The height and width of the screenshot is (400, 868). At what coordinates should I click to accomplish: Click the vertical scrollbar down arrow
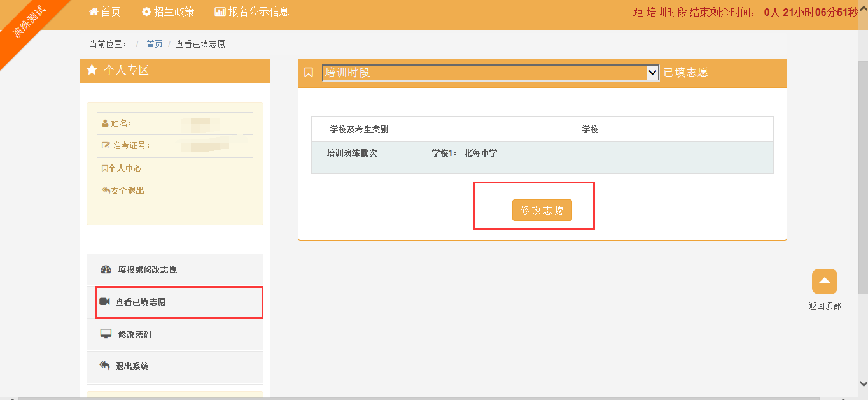click(x=863, y=383)
